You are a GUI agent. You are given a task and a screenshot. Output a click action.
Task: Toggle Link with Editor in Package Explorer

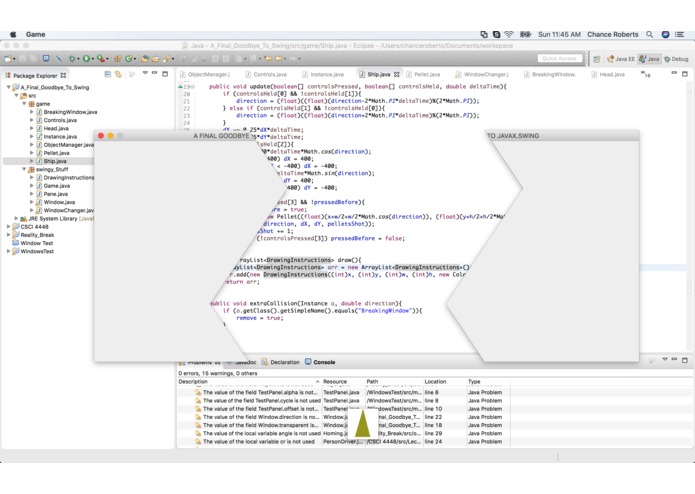118,74
